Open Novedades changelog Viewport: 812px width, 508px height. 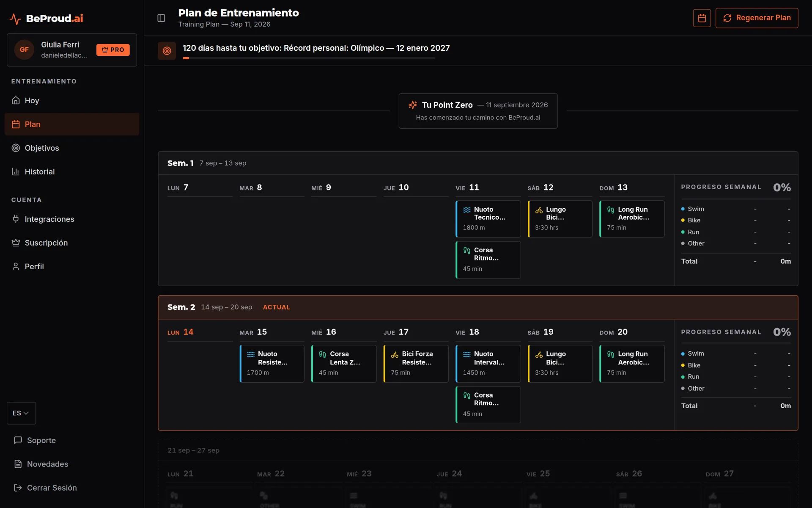[x=72, y=464]
